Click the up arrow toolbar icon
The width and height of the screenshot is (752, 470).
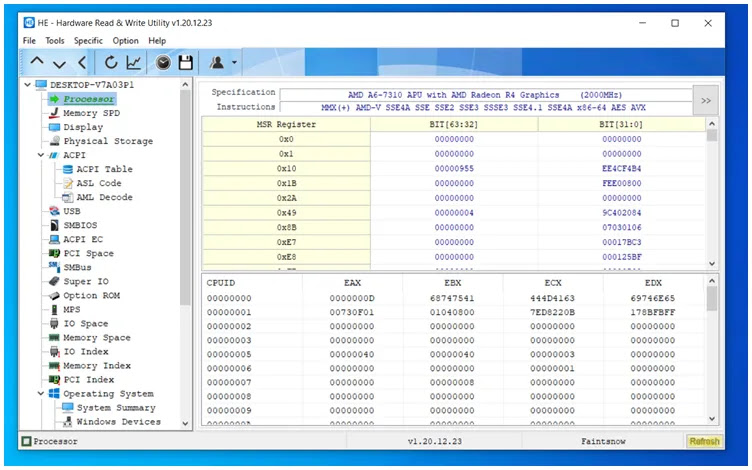pyautogui.click(x=37, y=62)
